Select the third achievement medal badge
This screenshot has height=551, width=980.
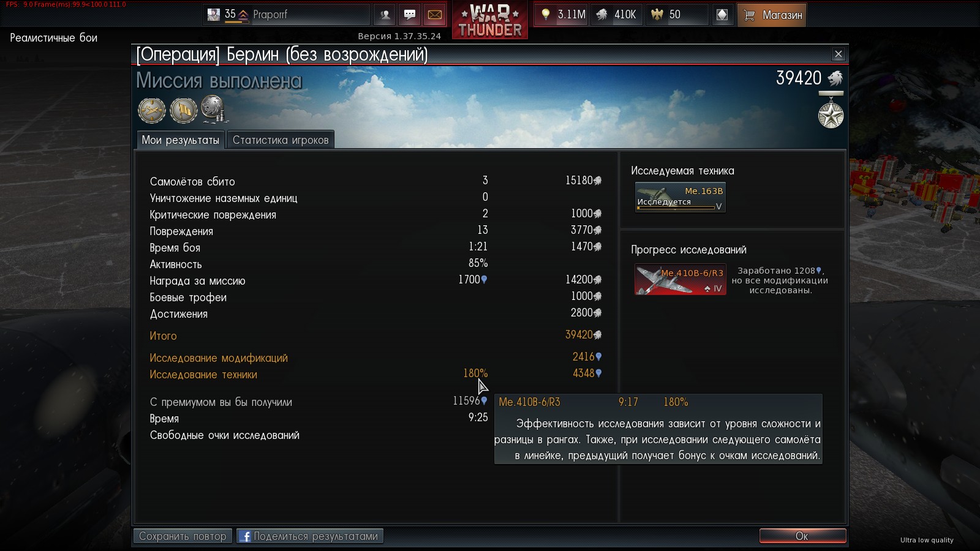[214, 110]
